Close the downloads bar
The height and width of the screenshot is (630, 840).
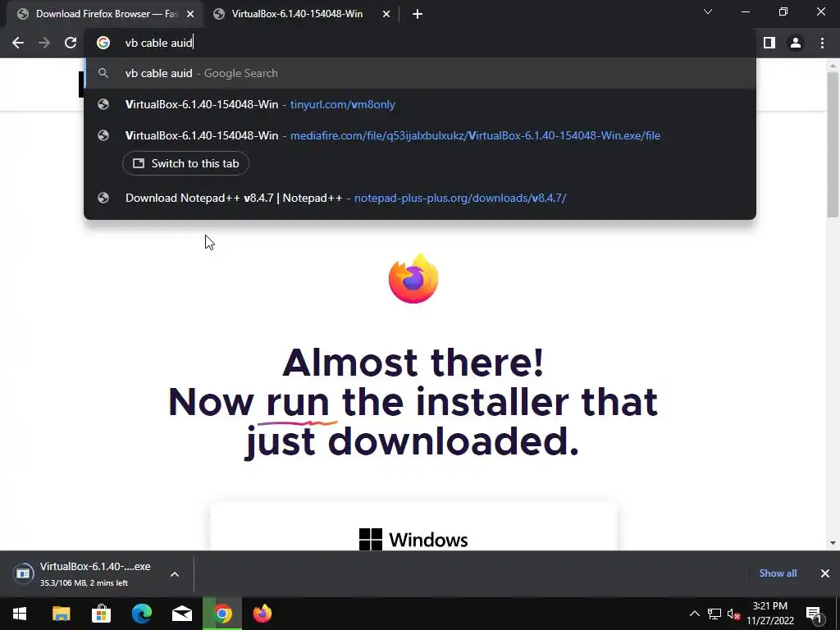pos(825,573)
